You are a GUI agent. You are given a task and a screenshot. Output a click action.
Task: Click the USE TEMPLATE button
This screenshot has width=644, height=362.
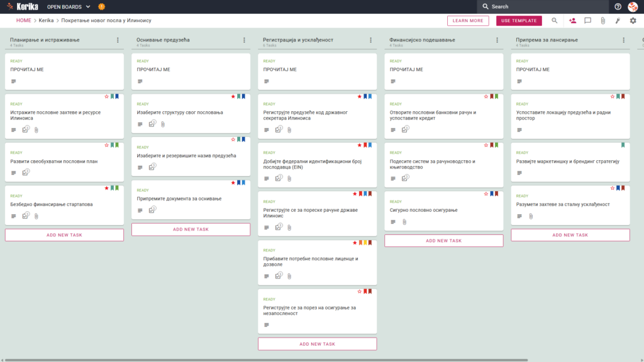(x=519, y=21)
